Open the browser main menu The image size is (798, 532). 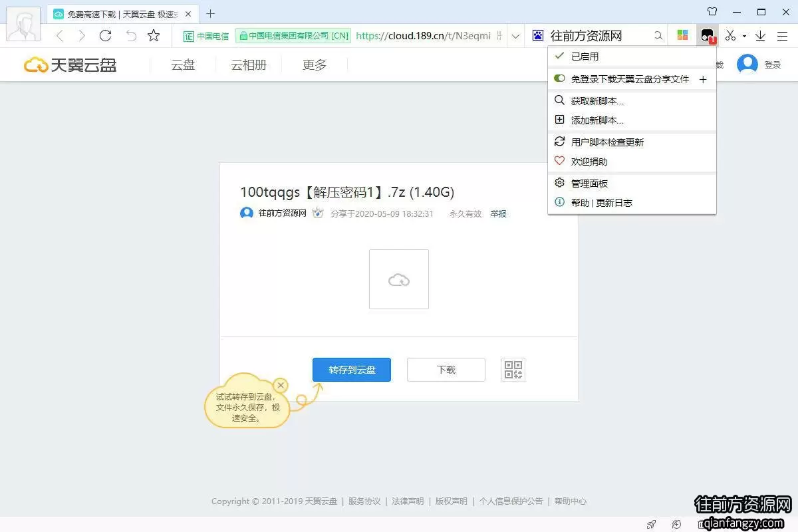782,36
